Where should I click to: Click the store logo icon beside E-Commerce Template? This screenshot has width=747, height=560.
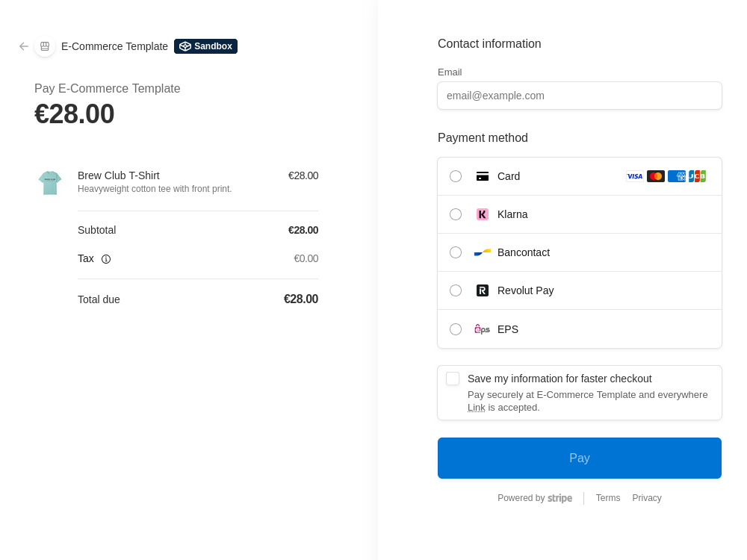[x=45, y=46]
